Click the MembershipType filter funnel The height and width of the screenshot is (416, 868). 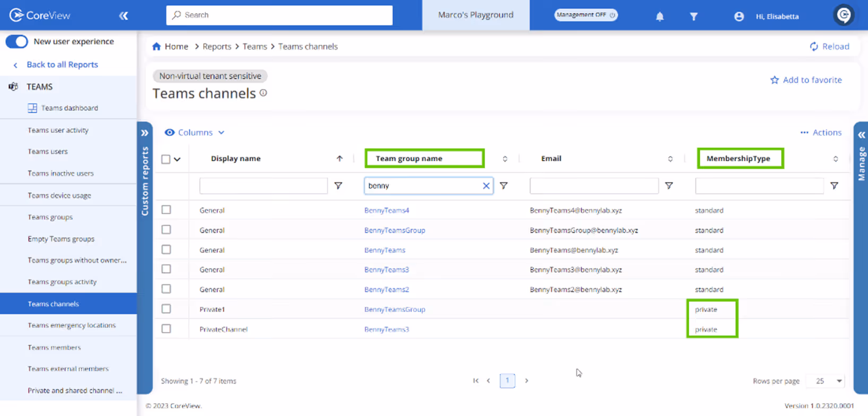[834, 186]
